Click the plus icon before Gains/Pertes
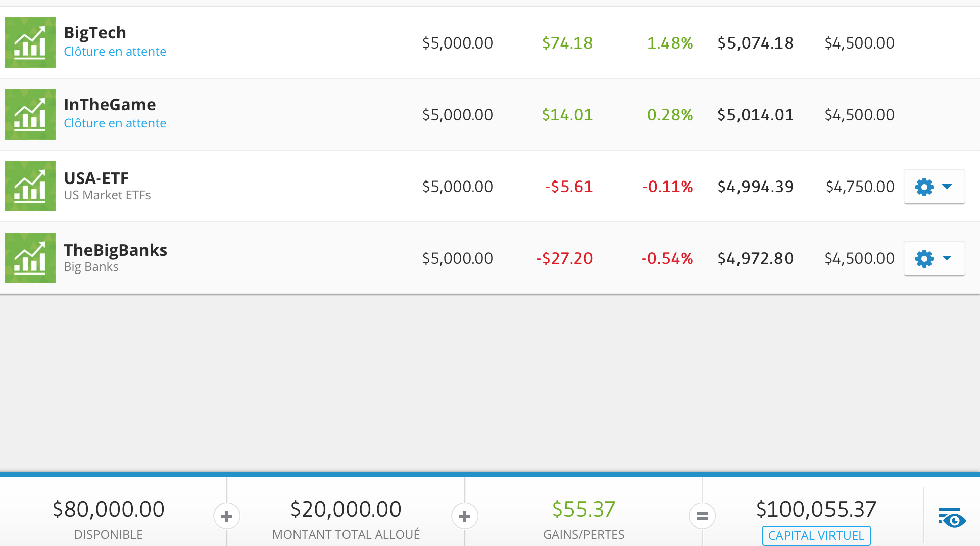The height and width of the screenshot is (546, 980). click(x=465, y=516)
